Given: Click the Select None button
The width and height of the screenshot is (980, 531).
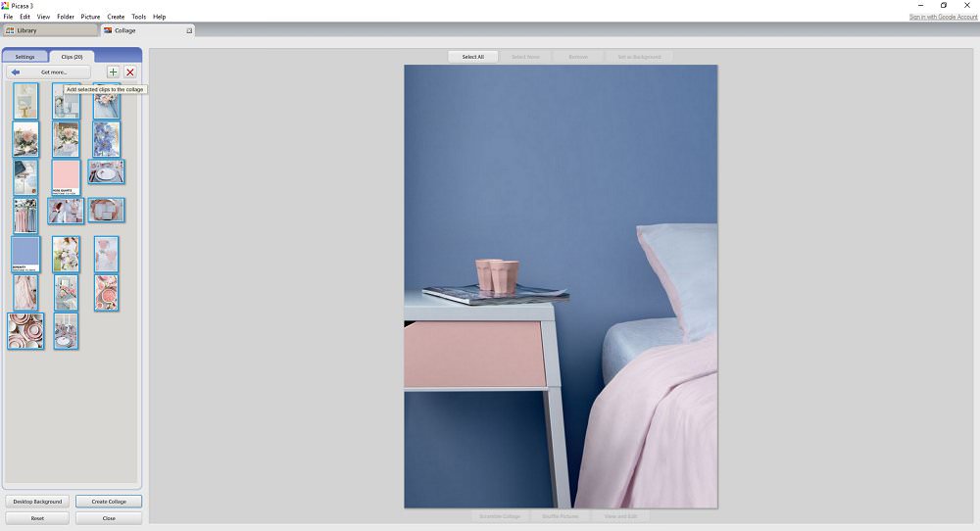Looking at the screenshot, I should point(525,57).
